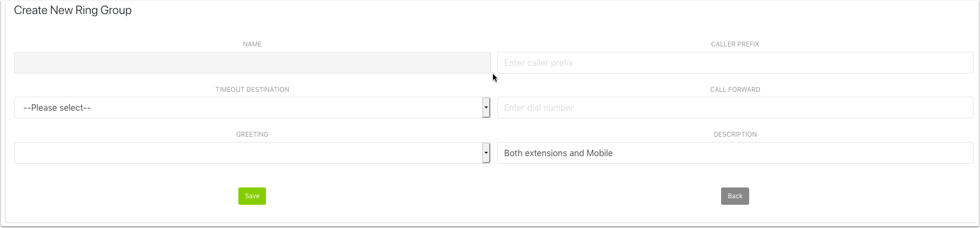Click the DESCRIPTION label

tap(735, 135)
